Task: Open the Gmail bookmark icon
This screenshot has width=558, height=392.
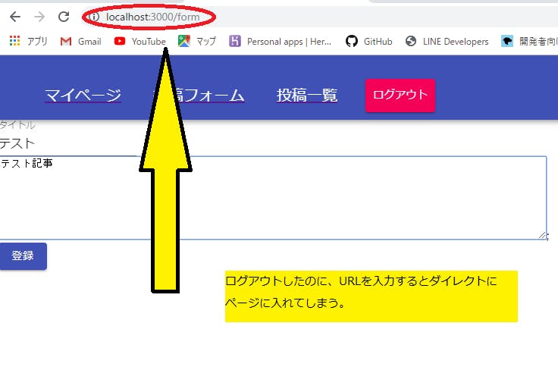Action: (x=66, y=41)
